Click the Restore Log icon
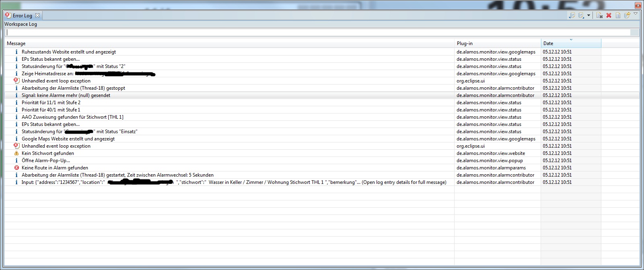The width and height of the screenshot is (644, 270). pos(627,15)
